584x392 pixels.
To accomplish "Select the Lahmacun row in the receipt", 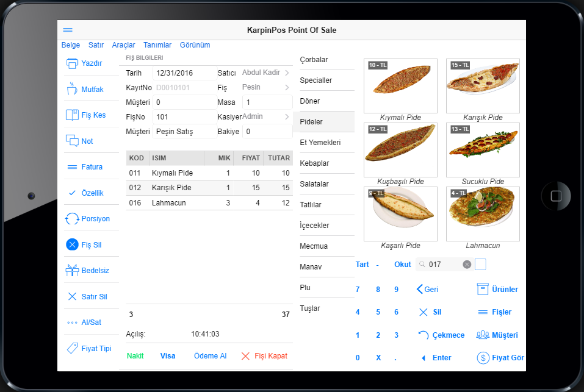I will point(209,202).
